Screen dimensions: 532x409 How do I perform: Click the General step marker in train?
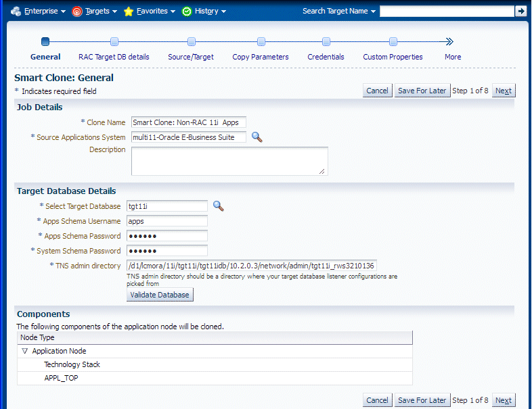click(x=45, y=42)
